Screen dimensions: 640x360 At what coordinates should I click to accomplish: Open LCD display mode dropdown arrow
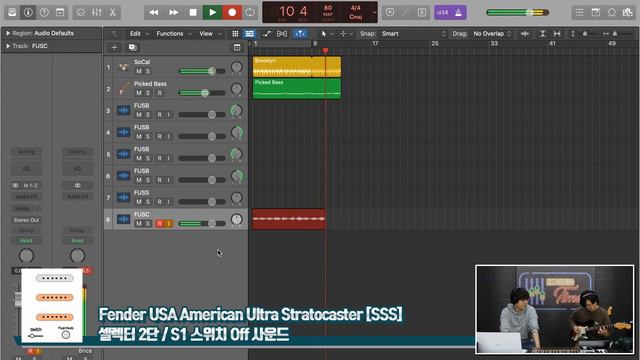pyautogui.click(x=374, y=13)
